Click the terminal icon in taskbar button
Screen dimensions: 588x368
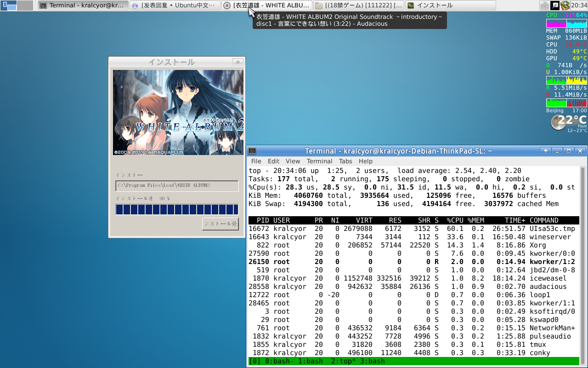coord(43,6)
